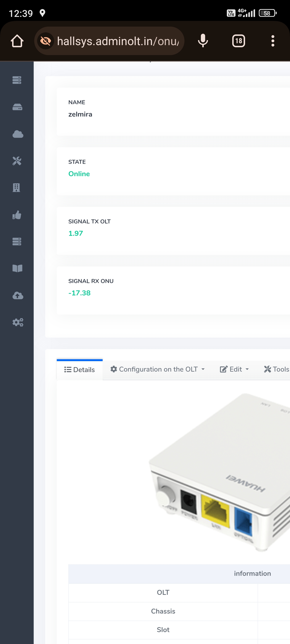Expand the Edit dropdown
Viewport: 290px width, 644px height.
pos(234,369)
